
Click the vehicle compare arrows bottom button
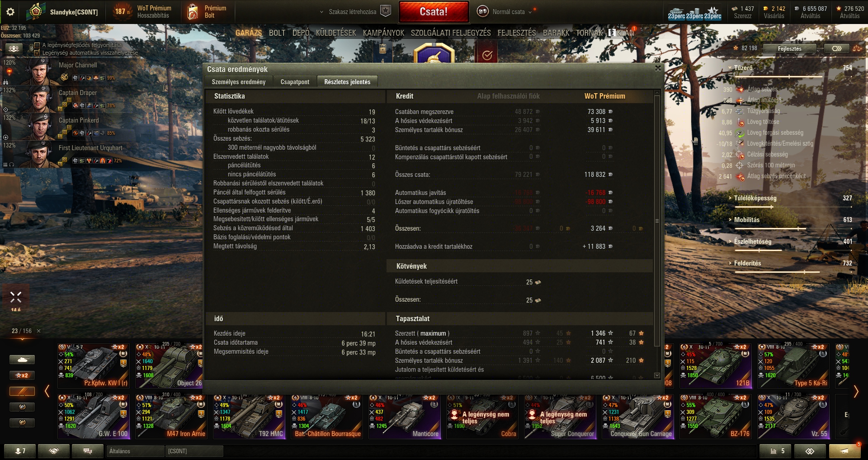(x=810, y=451)
